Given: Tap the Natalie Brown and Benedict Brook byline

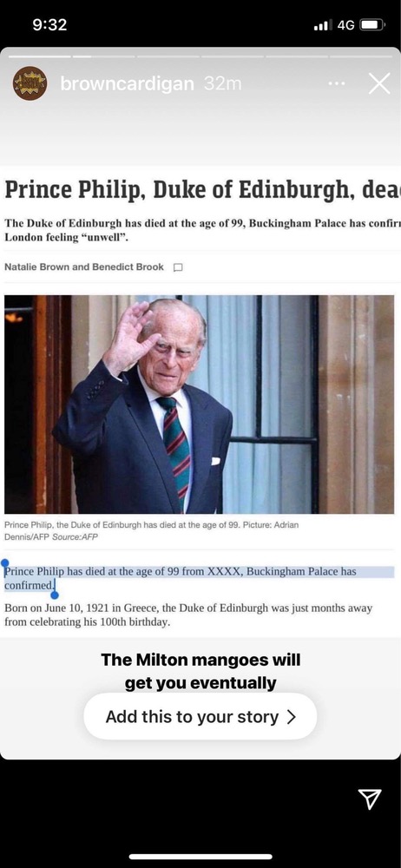Looking at the screenshot, I should 84,266.
